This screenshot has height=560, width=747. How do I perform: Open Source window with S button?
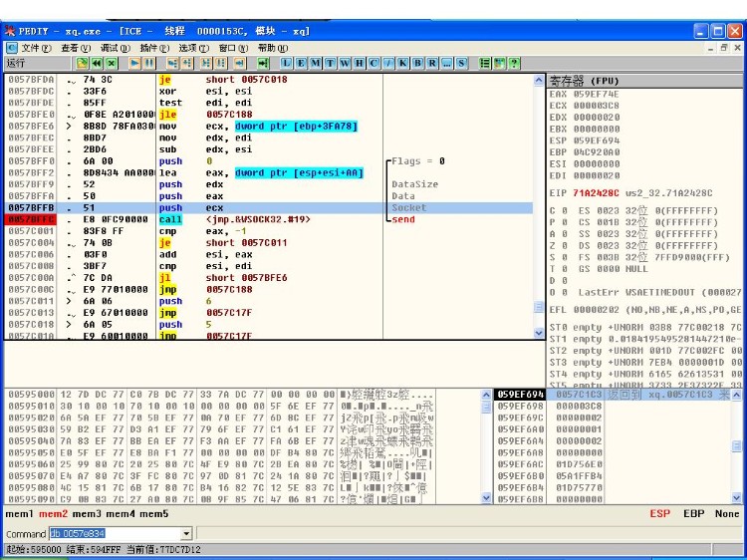(x=461, y=63)
